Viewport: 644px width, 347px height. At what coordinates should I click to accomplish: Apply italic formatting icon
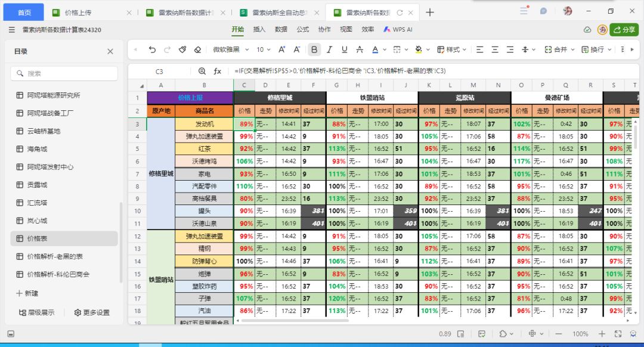tap(329, 49)
